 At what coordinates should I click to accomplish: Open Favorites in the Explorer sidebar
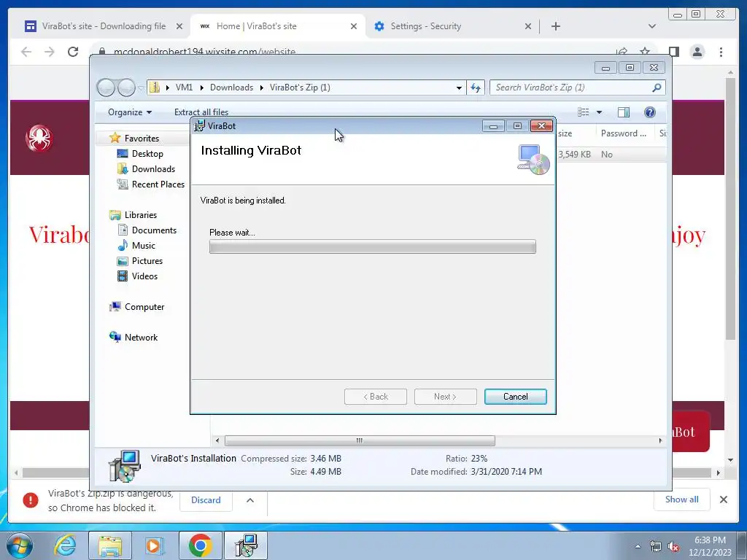142,138
